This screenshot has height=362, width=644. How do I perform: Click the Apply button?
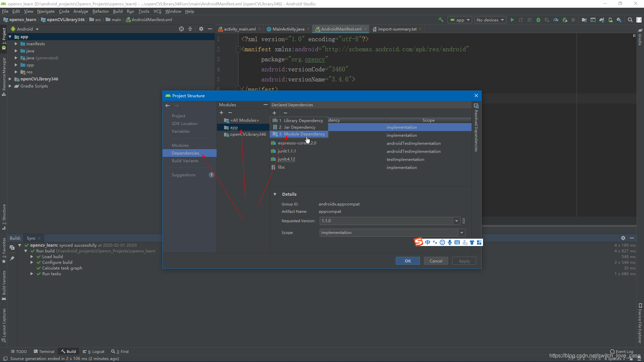tap(464, 261)
